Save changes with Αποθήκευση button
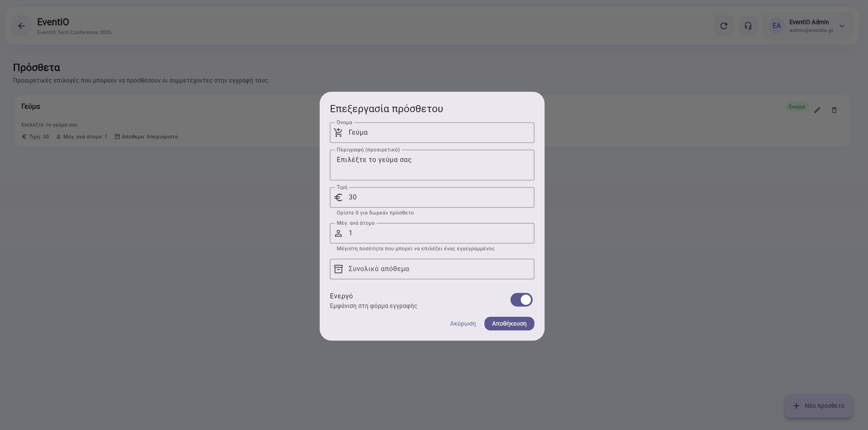The height and width of the screenshot is (430, 868). pos(509,324)
